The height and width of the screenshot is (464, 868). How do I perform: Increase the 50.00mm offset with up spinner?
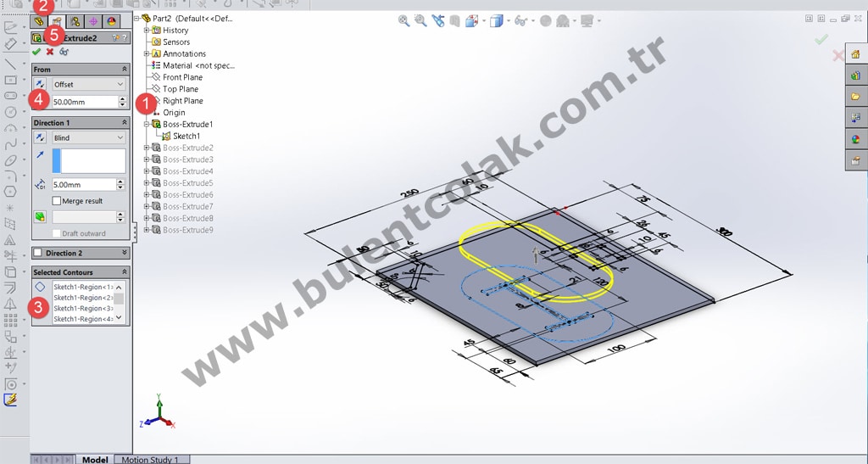point(122,99)
